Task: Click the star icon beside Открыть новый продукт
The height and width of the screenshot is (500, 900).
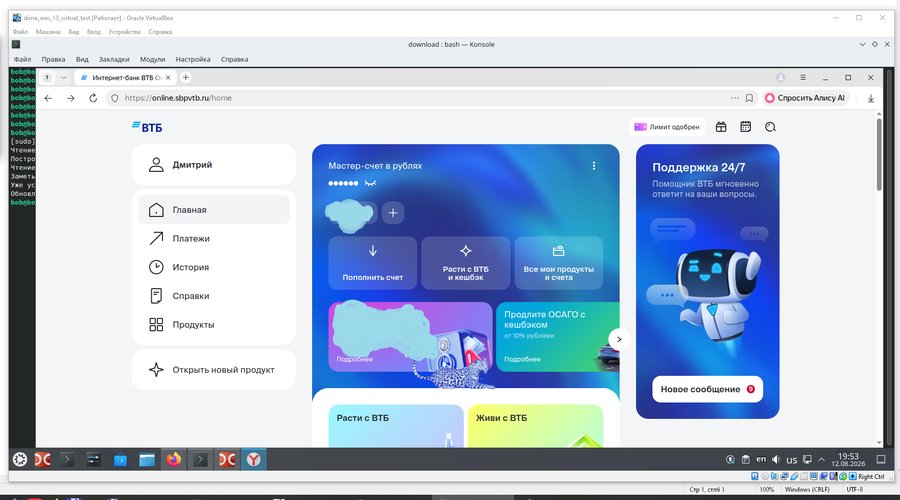Action: tap(156, 370)
